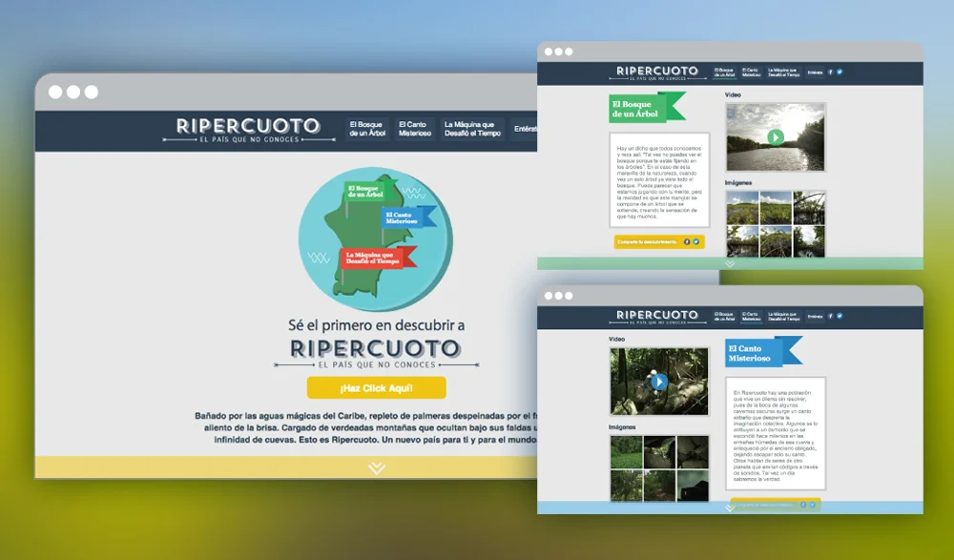
Task: Open third top-row rocks thumbnail, El Canto window
Action: click(x=693, y=452)
